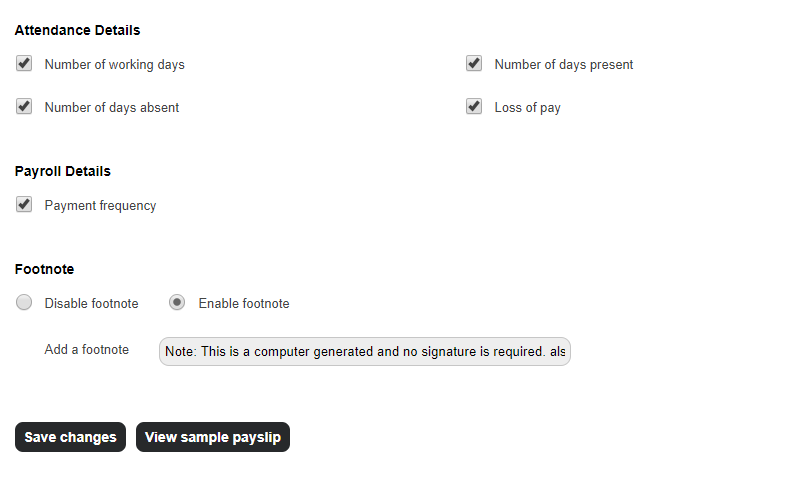Select the Enable footnote radio button
The width and height of the screenshot is (791, 491).
(177, 302)
